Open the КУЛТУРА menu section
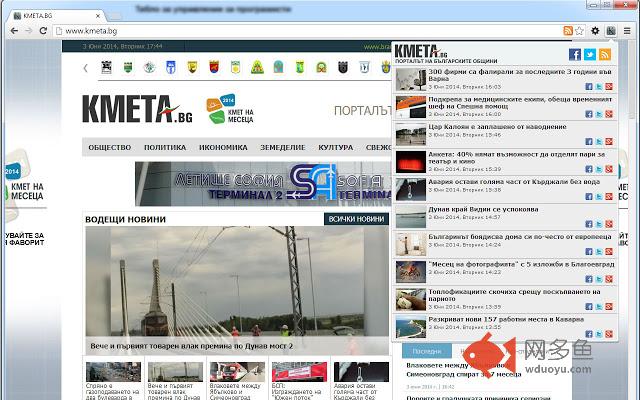Screen dimensions: 640x400 (336, 147)
